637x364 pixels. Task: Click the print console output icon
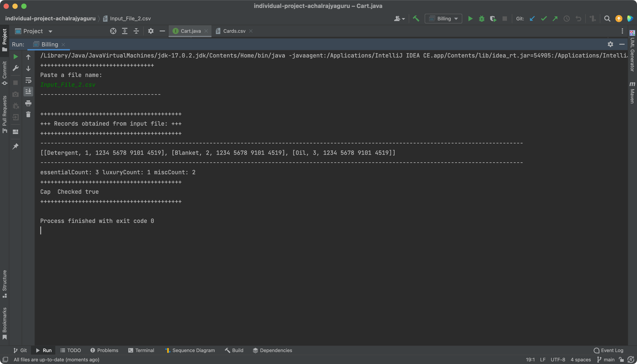(28, 103)
